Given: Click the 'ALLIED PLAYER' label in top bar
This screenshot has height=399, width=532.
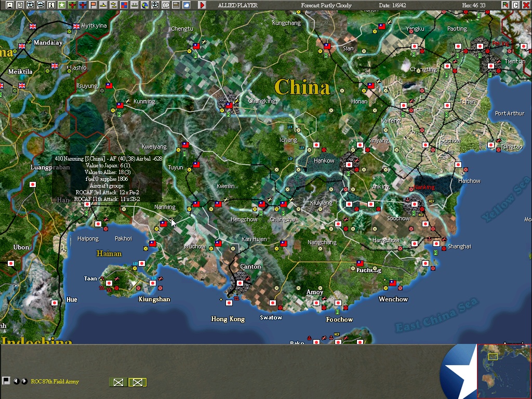Looking at the screenshot, I should (238, 5).
